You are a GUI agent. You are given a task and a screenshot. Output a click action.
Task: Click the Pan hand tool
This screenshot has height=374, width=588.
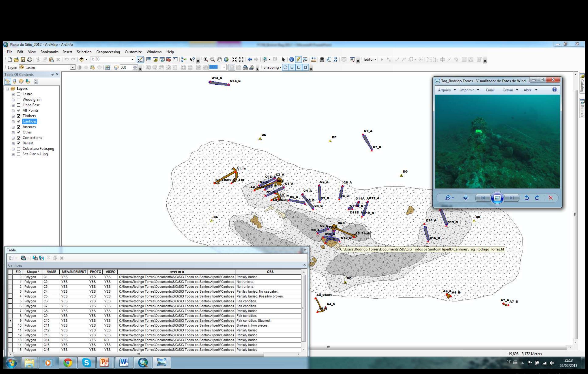[x=219, y=59]
